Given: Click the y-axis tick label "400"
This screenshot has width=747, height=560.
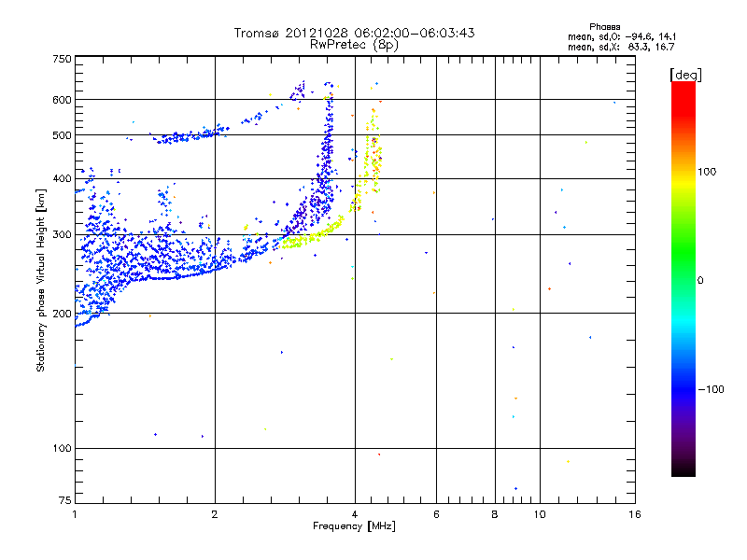Looking at the screenshot, I should point(62,179).
